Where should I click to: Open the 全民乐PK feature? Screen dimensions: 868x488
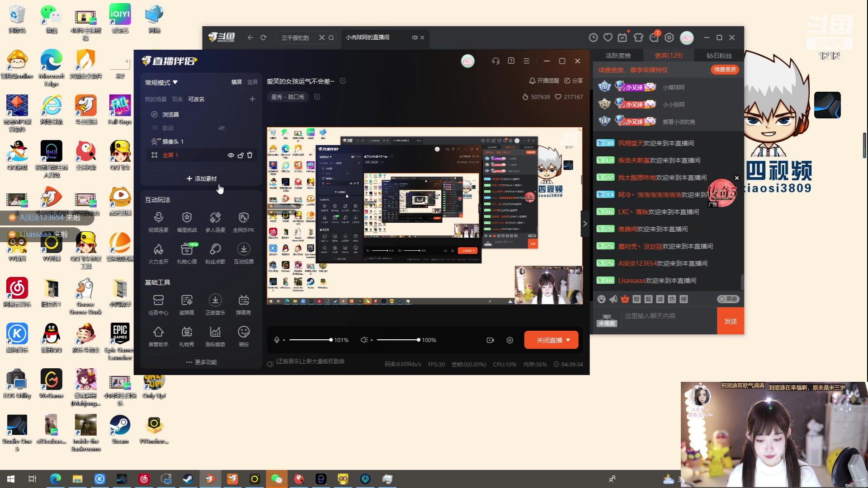(244, 218)
